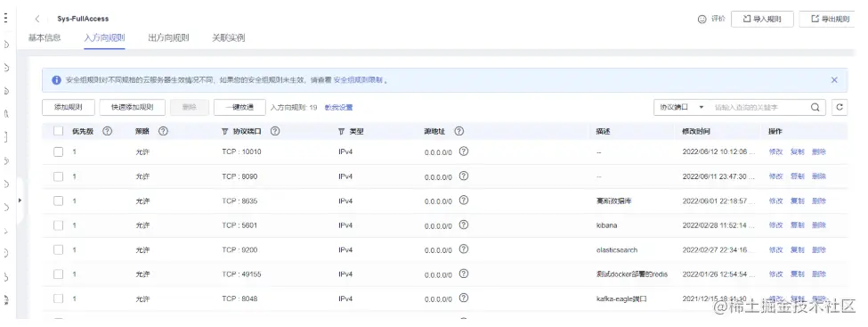The height and width of the screenshot is (327, 868).
Task: Open help icon next to 协议端口 header
Action: pos(274,131)
